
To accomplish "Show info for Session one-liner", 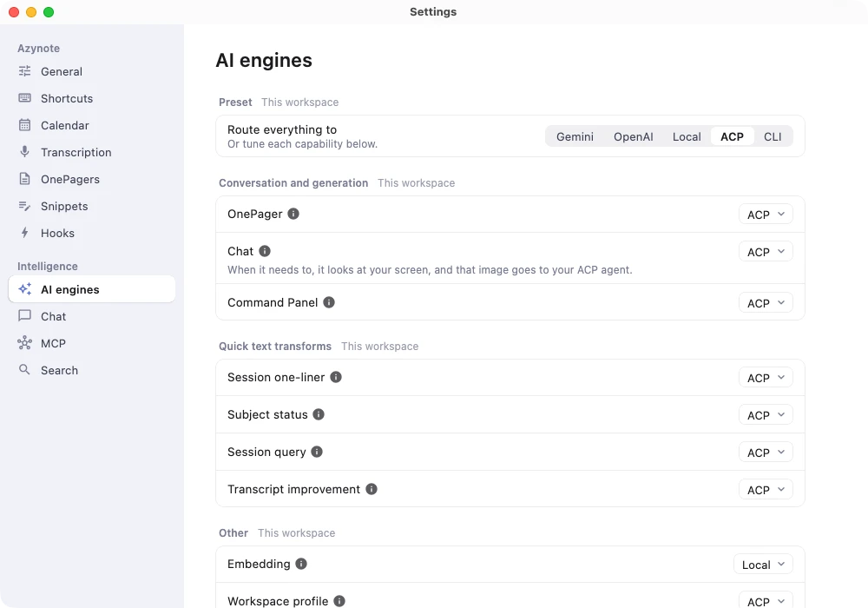I will 335,377.
